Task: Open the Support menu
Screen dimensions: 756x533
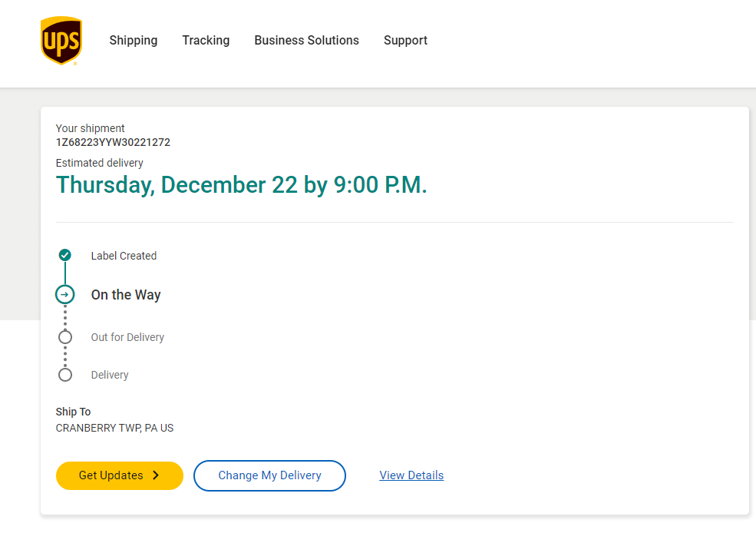Action: tap(405, 41)
